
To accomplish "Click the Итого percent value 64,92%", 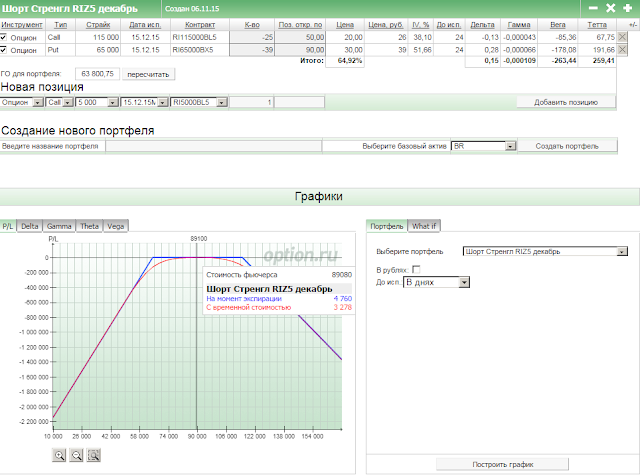I will point(350,60).
